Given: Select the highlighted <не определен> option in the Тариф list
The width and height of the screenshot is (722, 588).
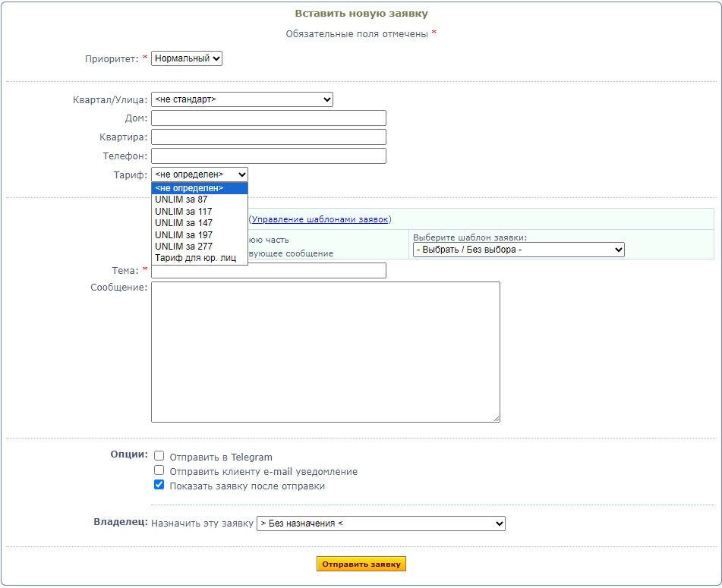Looking at the screenshot, I should pyautogui.click(x=200, y=188).
